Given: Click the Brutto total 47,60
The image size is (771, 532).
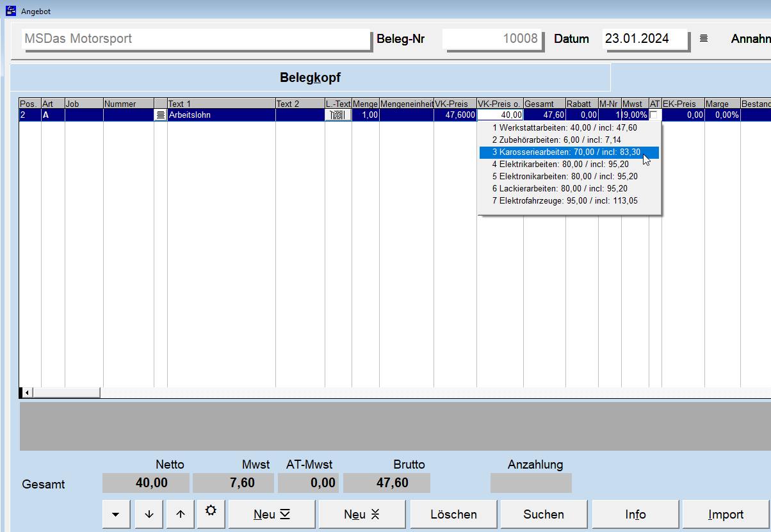Looking at the screenshot, I should (x=387, y=483).
